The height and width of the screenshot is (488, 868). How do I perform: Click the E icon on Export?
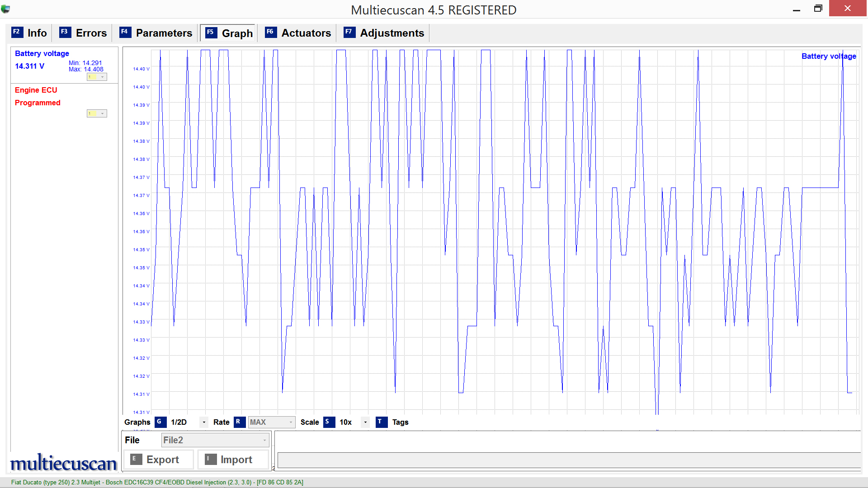click(x=136, y=459)
